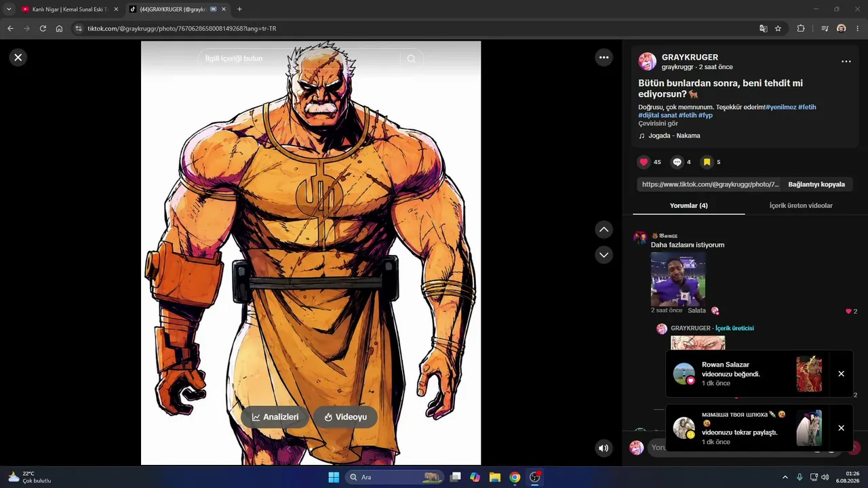The width and height of the screenshot is (868, 488).
Task: Open the Chrome three-dot menu
Action: coord(858,28)
